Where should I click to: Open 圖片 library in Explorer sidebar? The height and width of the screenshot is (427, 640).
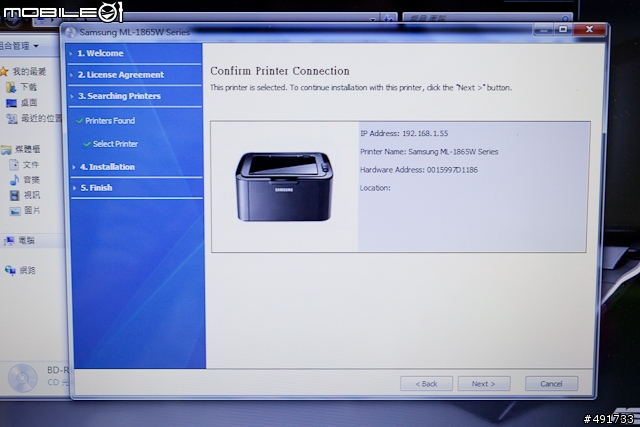tap(32, 210)
